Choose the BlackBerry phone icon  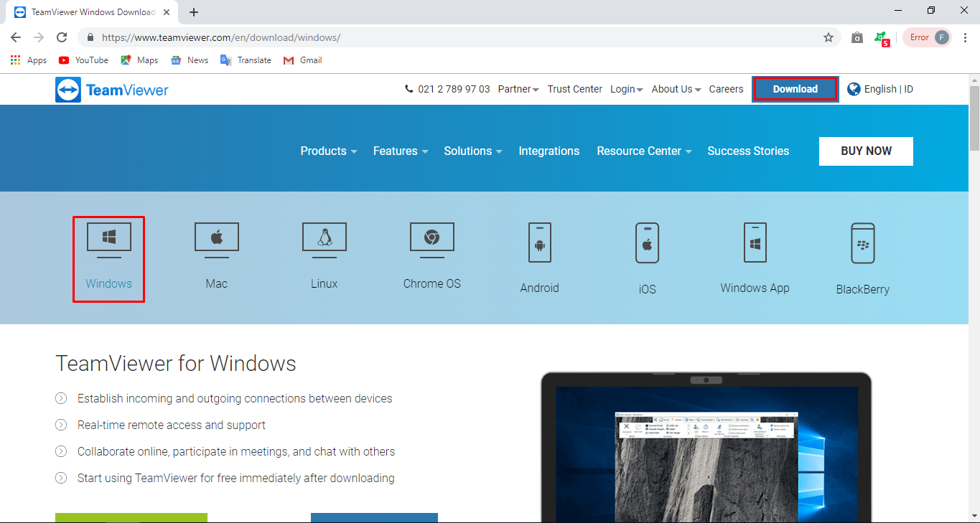pos(863,243)
